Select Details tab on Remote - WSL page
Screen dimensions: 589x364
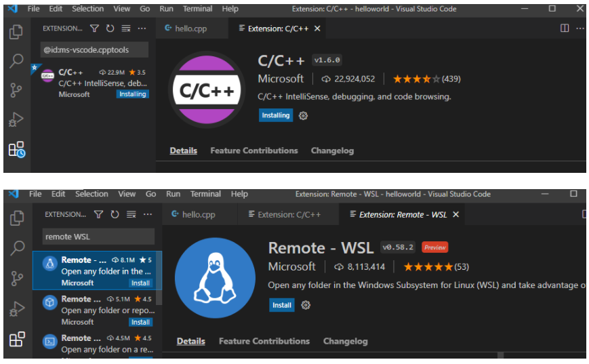point(191,341)
